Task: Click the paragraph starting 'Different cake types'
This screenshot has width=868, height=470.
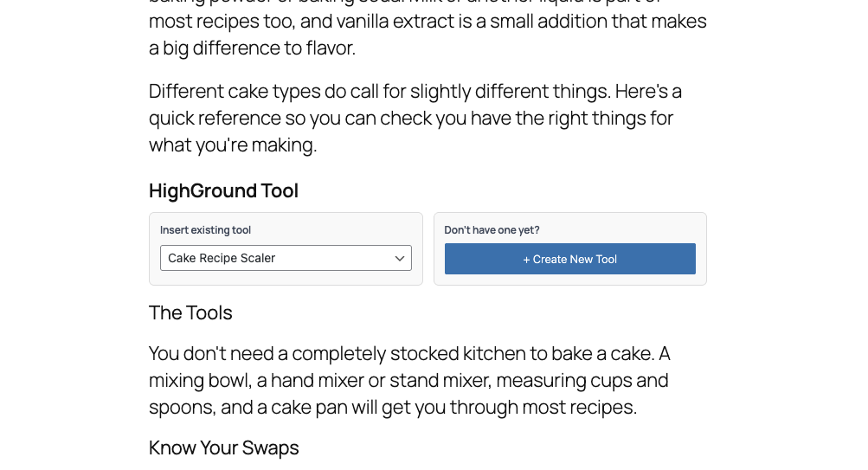Action: [x=415, y=118]
